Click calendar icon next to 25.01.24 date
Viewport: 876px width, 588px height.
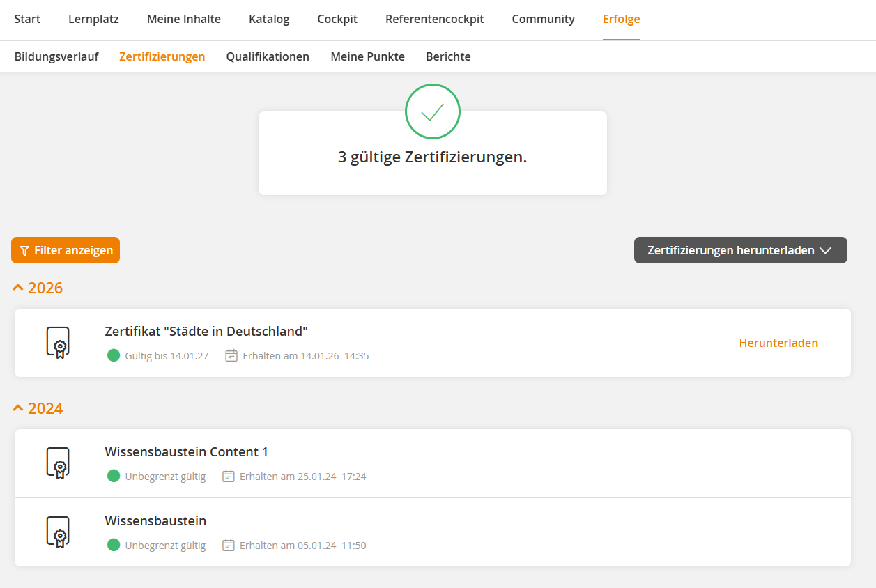(229, 477)
